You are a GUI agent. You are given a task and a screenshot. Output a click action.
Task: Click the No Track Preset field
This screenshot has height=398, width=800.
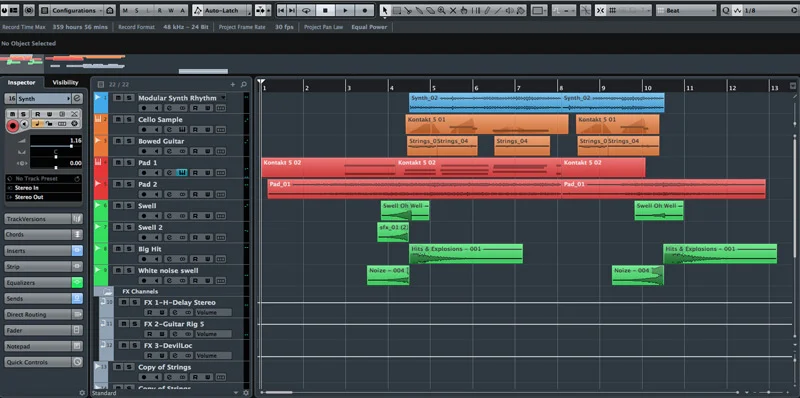pyautogui.click(x=44, y=179)
